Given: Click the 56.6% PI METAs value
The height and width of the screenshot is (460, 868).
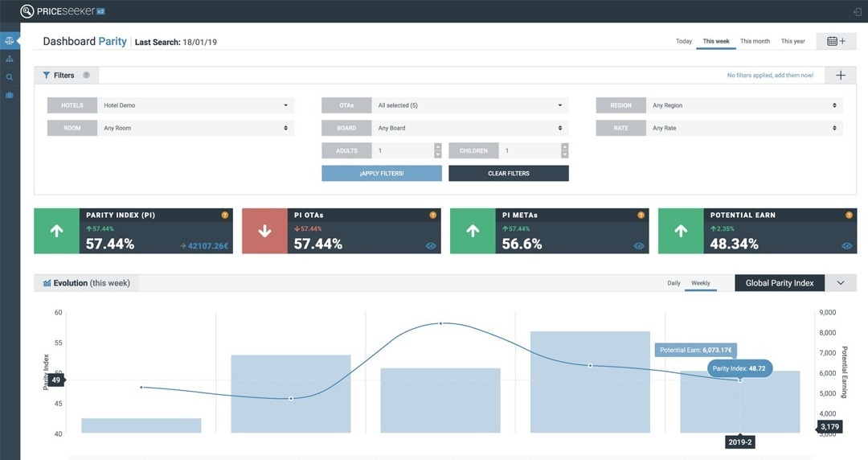Looking at the screenshot, I should [522, 244].
